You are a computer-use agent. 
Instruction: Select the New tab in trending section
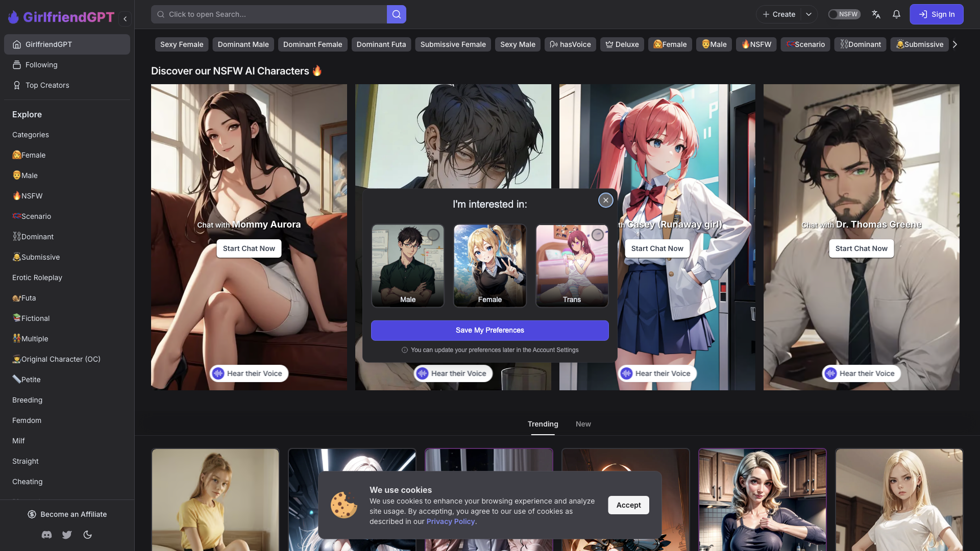point(583,424)
